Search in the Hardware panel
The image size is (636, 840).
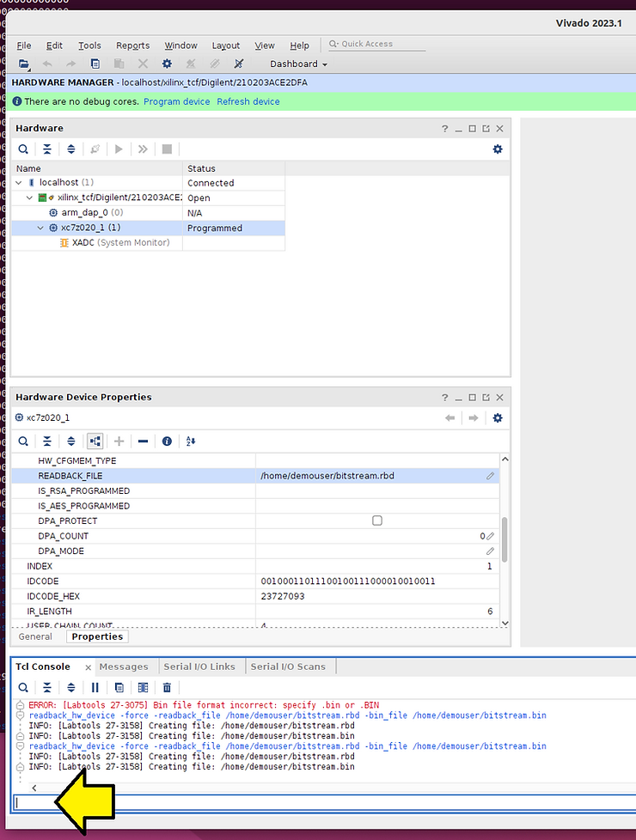23,149
